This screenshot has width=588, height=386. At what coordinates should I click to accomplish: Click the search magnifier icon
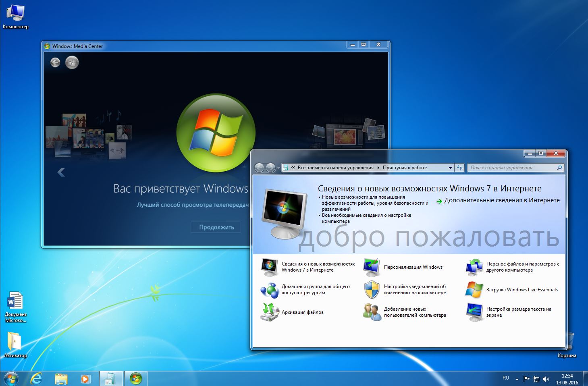559,168
